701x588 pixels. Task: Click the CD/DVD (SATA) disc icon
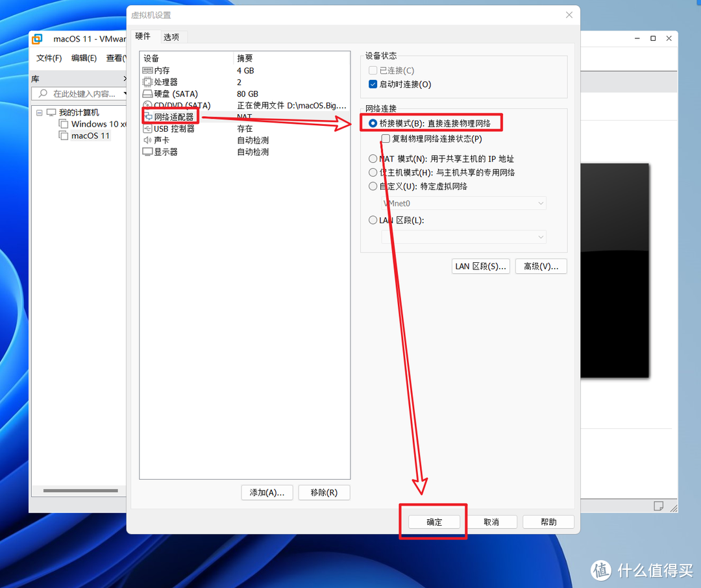(x=147, y=106)
